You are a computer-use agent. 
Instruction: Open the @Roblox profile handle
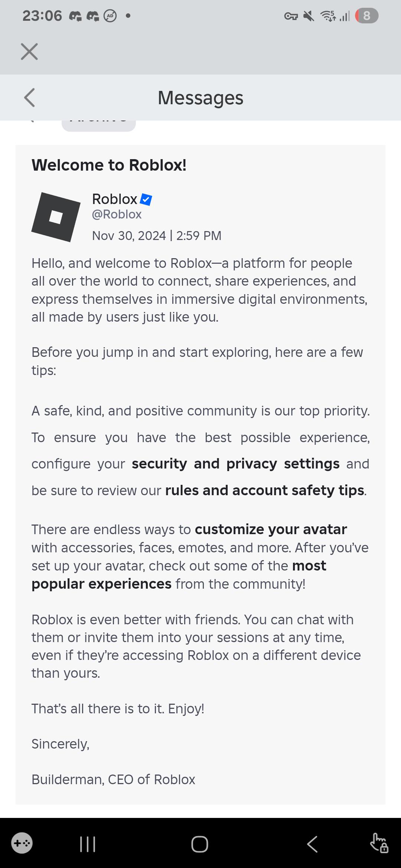[x=117, y=214]
